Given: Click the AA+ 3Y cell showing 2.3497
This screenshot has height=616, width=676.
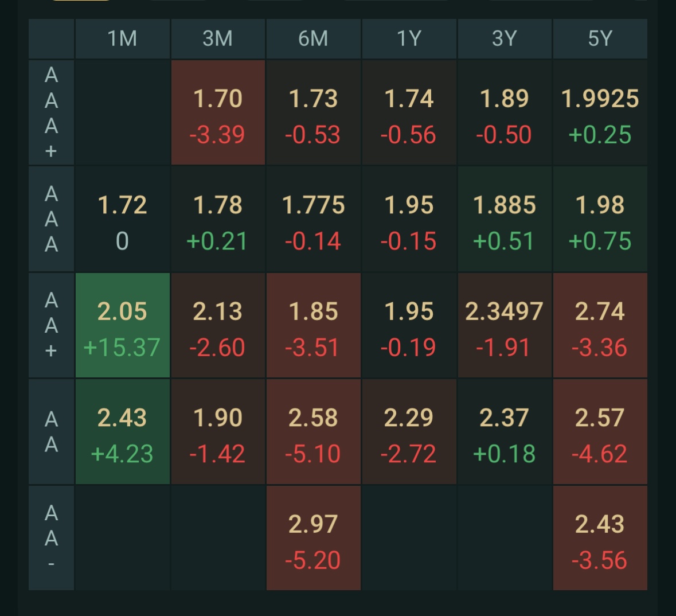Looking at the screenshot, I should (x=505, y=325).
